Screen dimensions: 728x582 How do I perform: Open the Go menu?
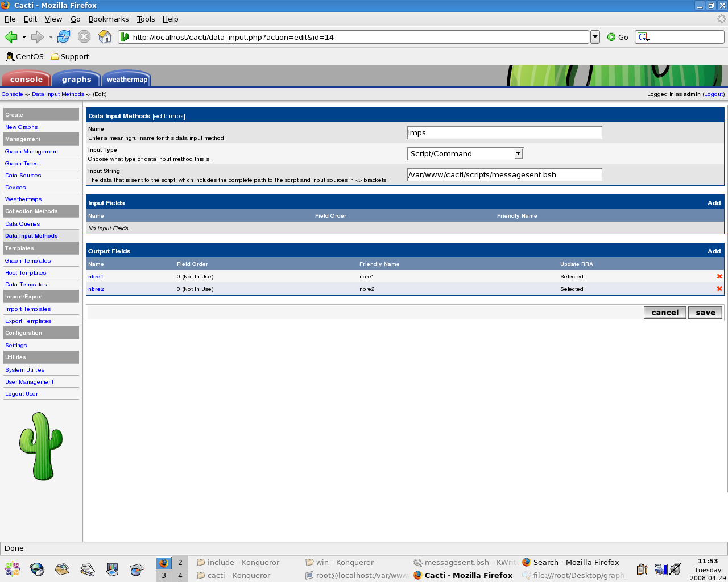(x=75, y=19)
